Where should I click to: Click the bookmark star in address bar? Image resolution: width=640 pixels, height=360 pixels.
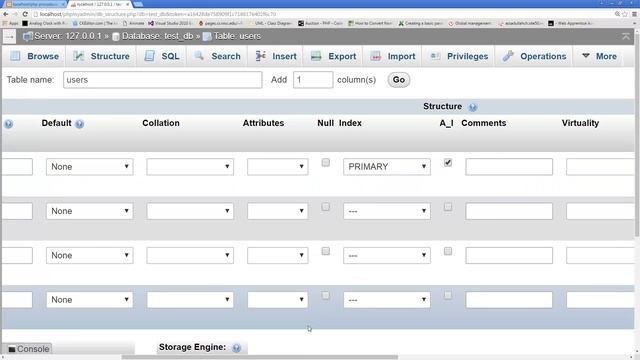625,14
